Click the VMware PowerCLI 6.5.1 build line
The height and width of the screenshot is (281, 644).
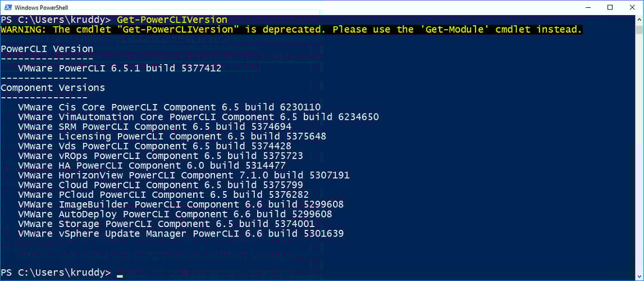coord(120,69)
